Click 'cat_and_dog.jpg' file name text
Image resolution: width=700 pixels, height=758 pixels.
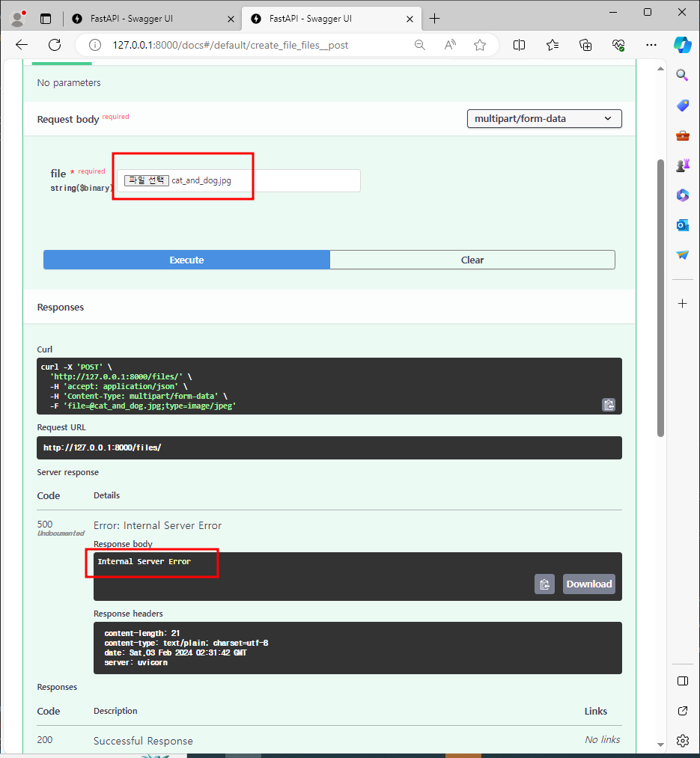tap(201, 180)
